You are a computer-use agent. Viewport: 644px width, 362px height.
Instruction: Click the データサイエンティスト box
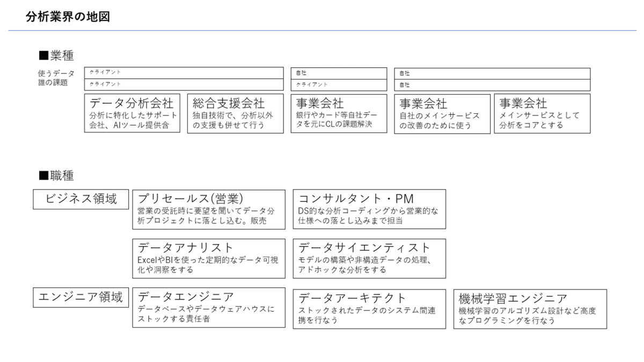point(369,258)
